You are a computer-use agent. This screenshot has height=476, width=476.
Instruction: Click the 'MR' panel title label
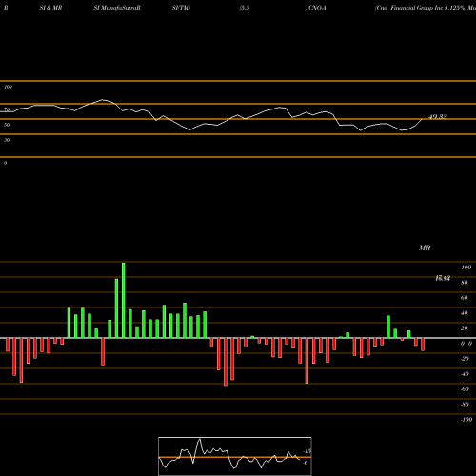click(425, 248)
